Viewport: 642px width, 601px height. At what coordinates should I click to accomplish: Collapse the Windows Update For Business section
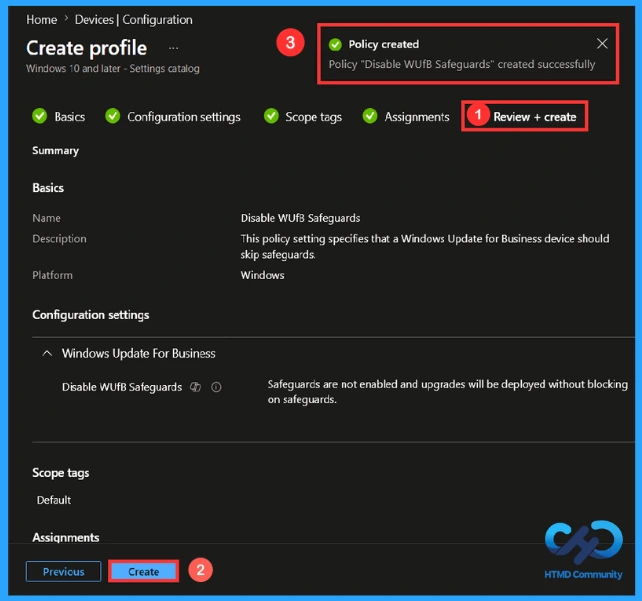pos(47,353)
